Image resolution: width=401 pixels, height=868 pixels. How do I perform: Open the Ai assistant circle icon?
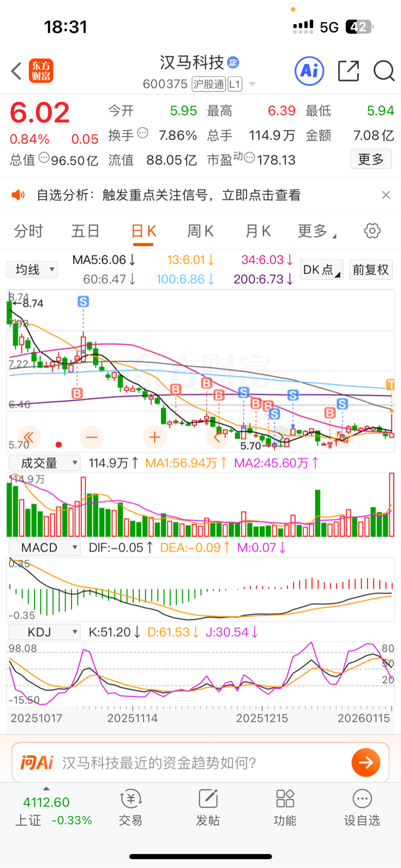click(310, 70)
